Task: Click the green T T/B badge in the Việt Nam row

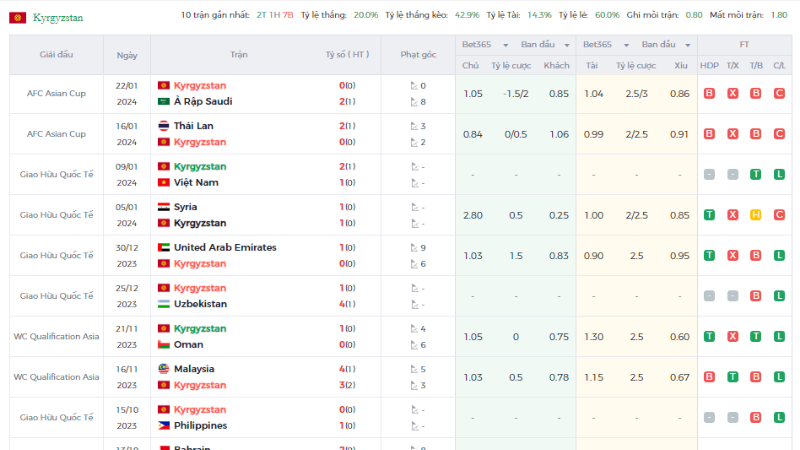Action: (x=756, y=174)
